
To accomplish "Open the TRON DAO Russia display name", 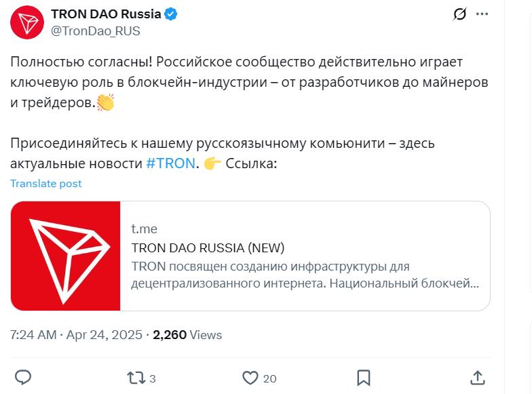I will point(106,14).
